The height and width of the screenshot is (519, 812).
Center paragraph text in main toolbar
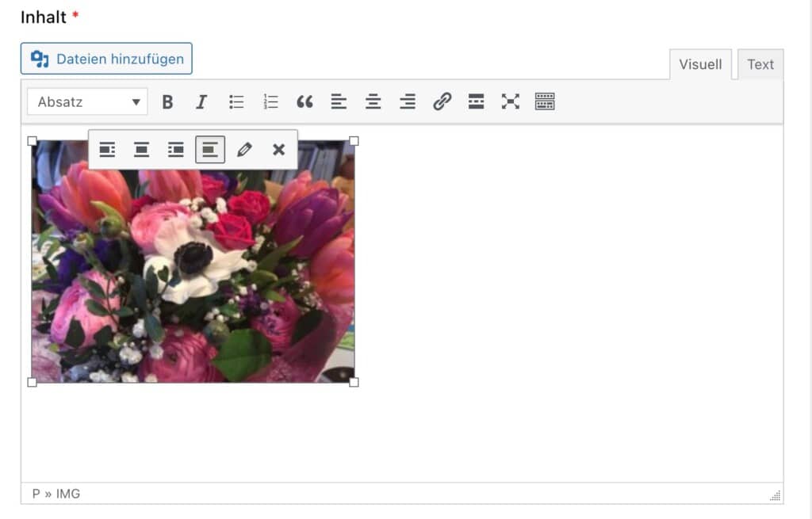[373, 102]
